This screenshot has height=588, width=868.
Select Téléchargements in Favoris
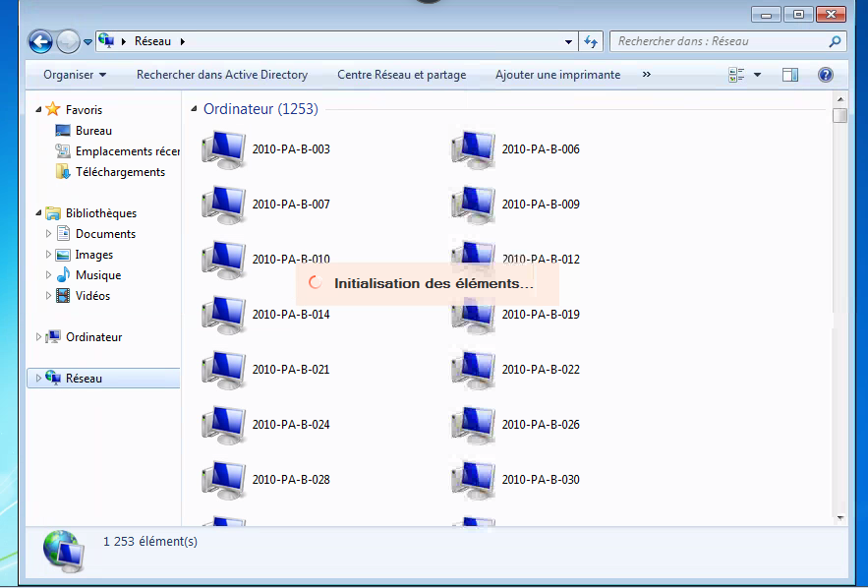120,172
